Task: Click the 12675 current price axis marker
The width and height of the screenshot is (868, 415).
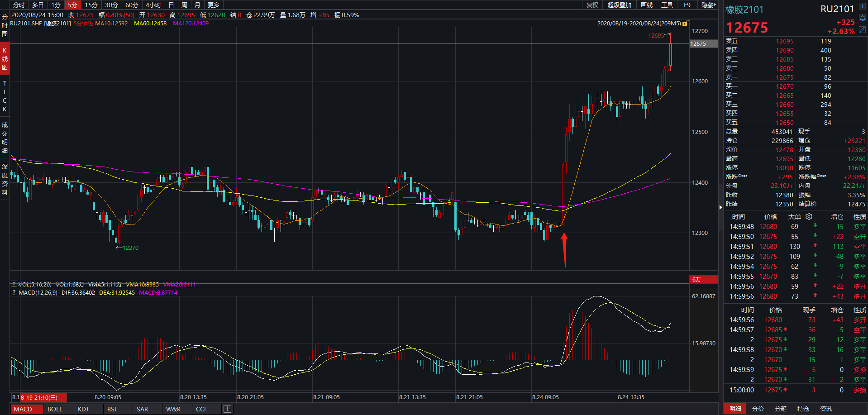Action: [x=703, y=44]
